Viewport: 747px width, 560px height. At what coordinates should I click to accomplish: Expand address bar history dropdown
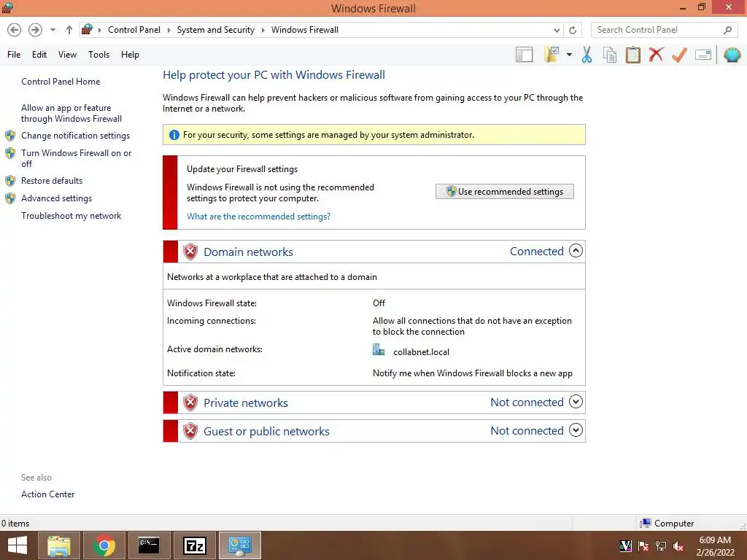(x=557, y=30)
